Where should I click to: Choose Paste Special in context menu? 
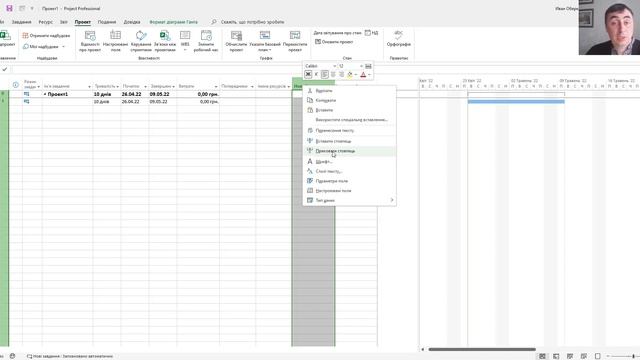349,120
